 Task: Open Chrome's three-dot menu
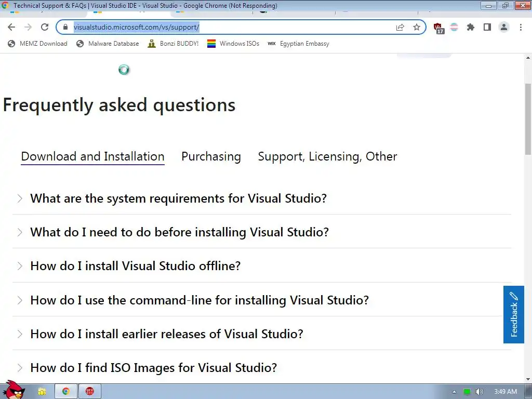coord(521,27)
